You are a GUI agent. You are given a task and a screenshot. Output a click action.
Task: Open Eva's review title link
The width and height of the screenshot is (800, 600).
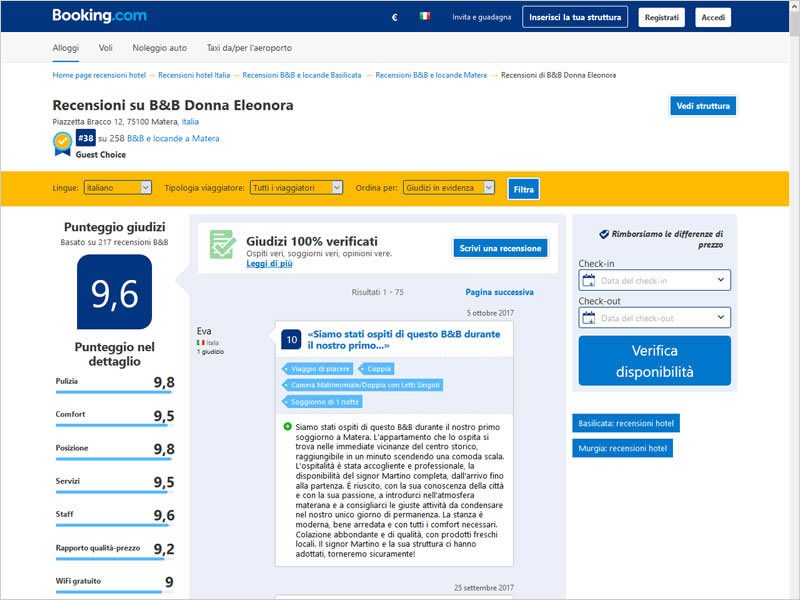404,339
